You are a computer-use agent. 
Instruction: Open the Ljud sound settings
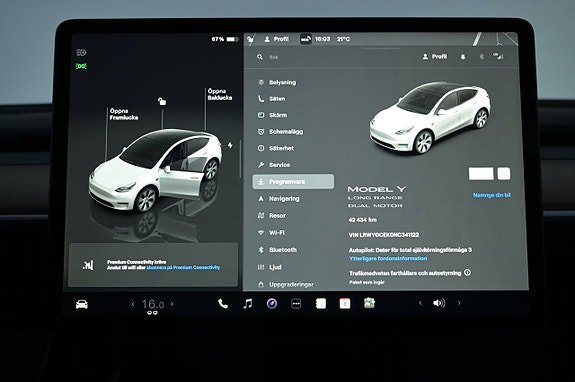pyautogui.click(x=270, y=267)
